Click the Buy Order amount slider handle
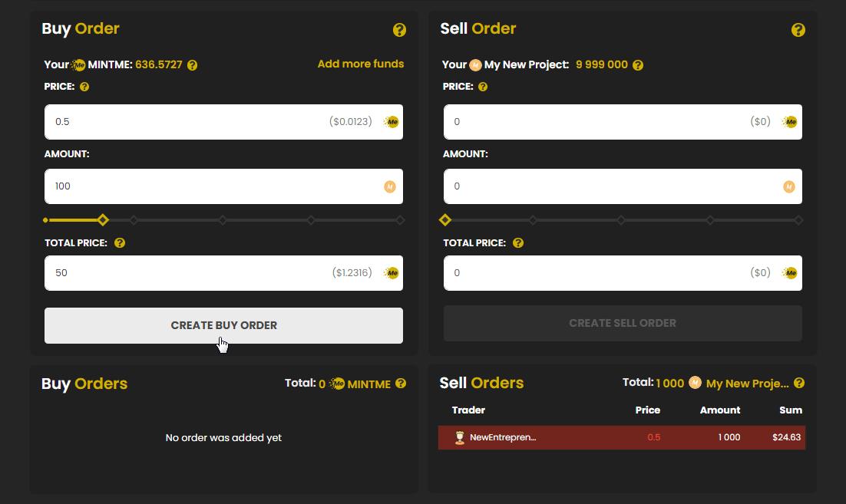The image size is (846, 504). [x=103, y=220]
